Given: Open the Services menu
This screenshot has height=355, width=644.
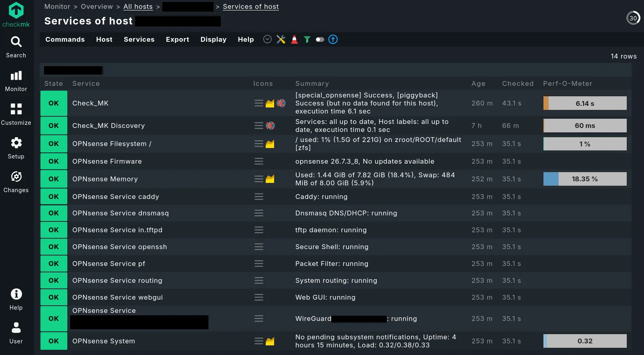Looking at the screenshot, I should (139, 39).
